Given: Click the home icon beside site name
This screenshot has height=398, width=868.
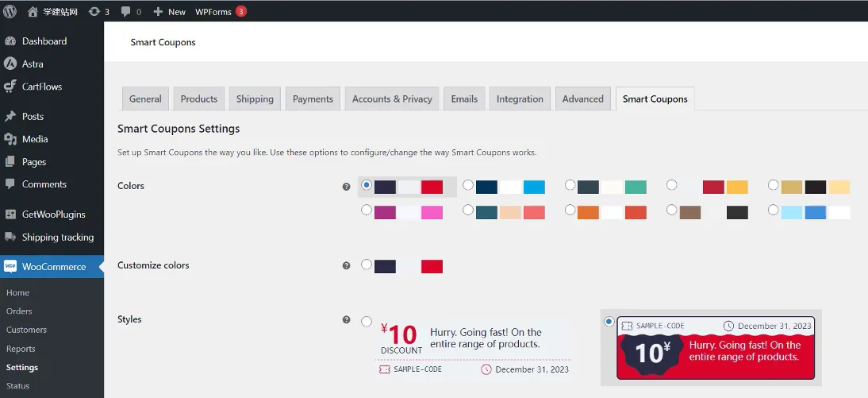Looking at the screenshot, I should pos(33,11).
